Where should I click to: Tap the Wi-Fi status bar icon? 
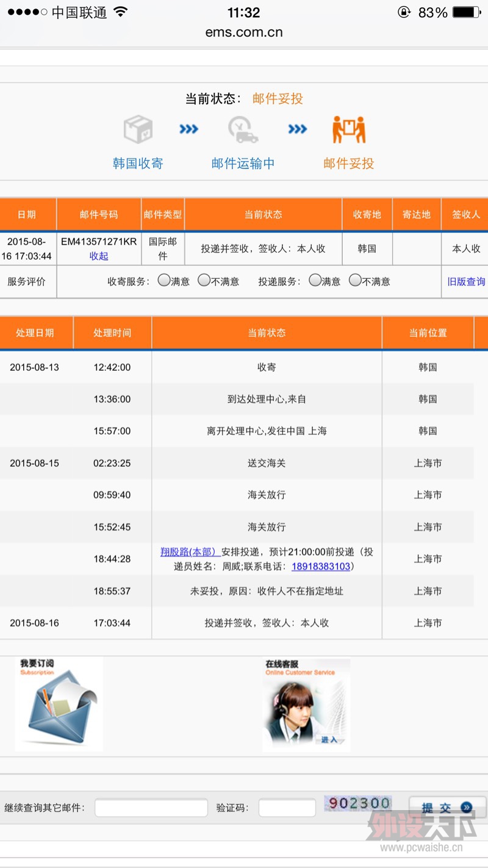click(121, 12)
